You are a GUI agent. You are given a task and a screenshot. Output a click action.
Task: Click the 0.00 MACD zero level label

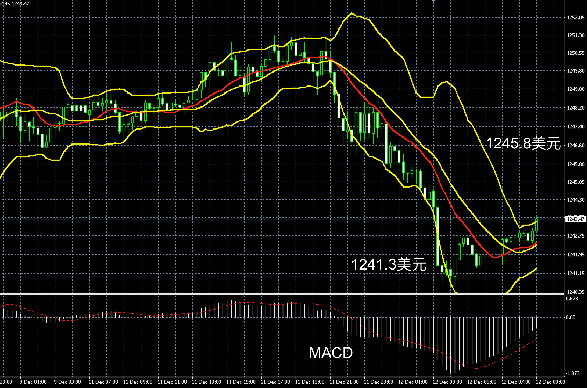(x=570, y=318)
